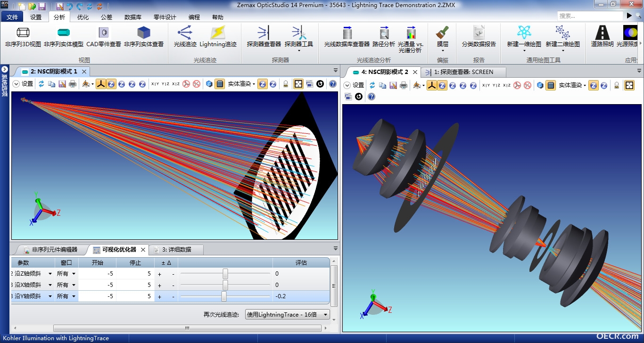Close the 可视化优化器 tab
The image size is (644, 343).
coord(143,250)
